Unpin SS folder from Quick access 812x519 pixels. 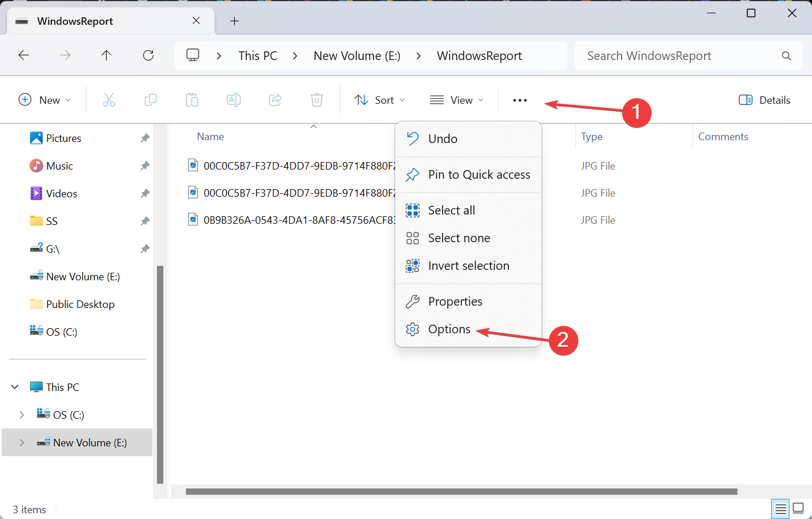tap(145, 221)
